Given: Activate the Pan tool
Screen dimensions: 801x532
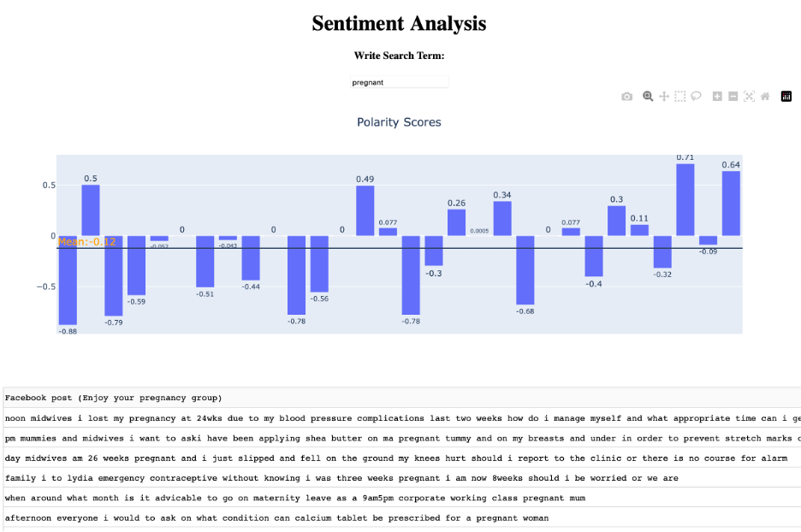Looking at the screenshot, I should pos(664,97).
